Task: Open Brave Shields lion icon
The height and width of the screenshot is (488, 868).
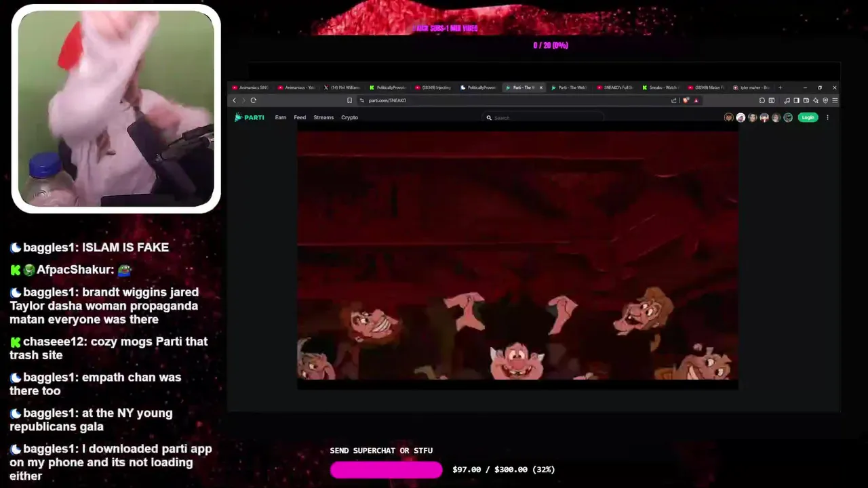Action: click(x=686, y=100)
